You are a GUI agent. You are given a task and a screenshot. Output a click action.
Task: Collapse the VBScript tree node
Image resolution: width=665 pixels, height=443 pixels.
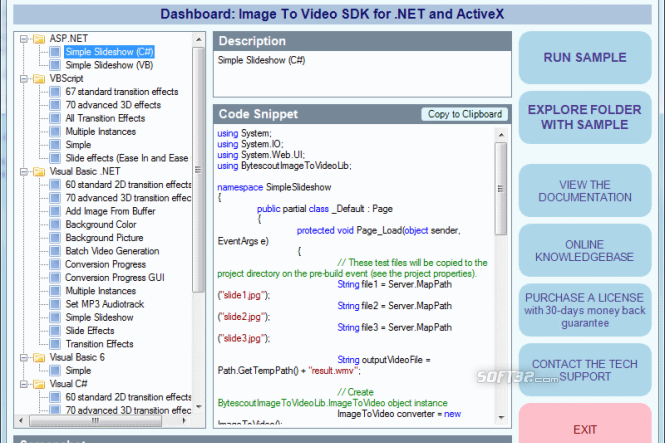pyautogui.click(x=24, y=79)
